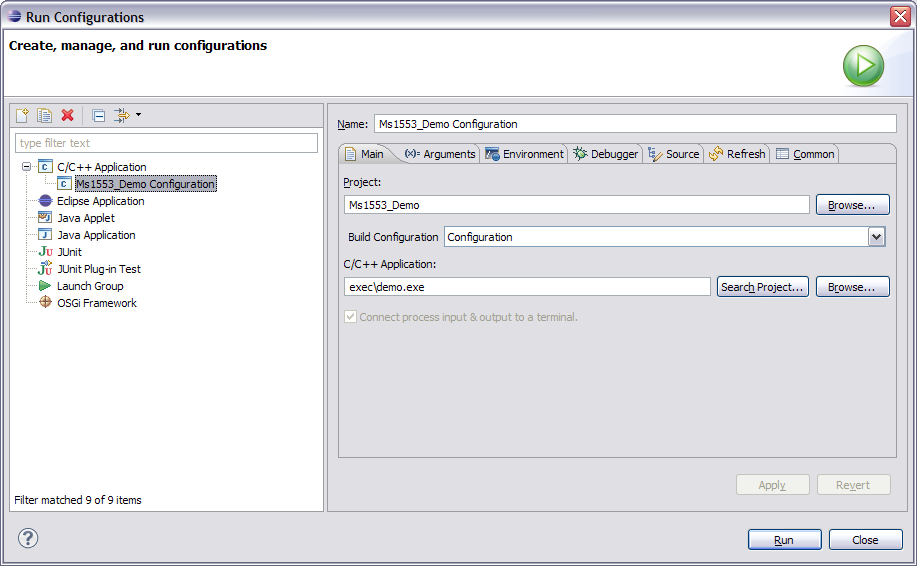Image resolution: width=917 pixels, height=566 pixels.
Task: Switch to the Common tab
Action: click(805, 154)
